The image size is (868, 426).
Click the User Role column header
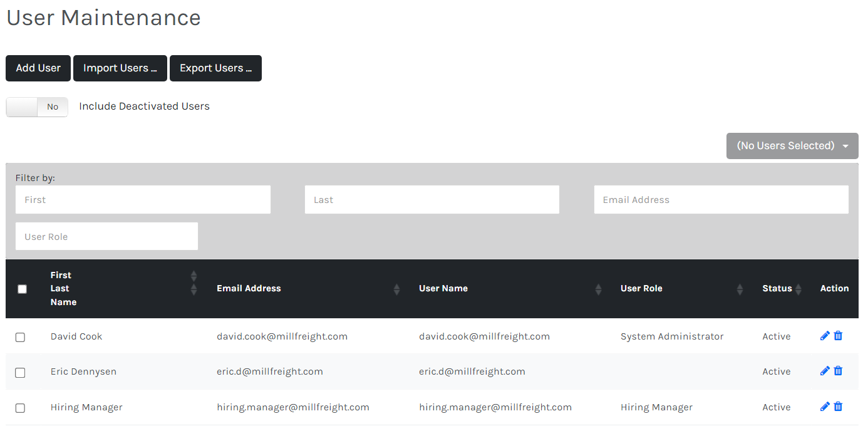click(641, 288)
